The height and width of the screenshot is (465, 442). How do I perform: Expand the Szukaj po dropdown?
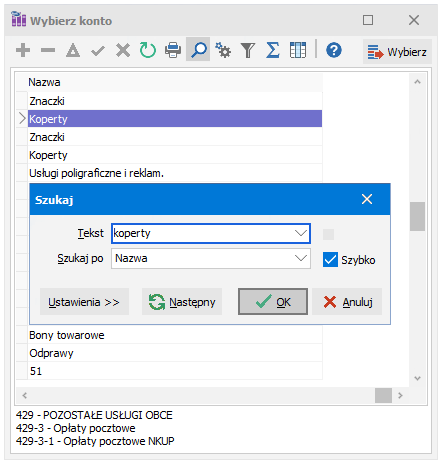coord(301,258)
